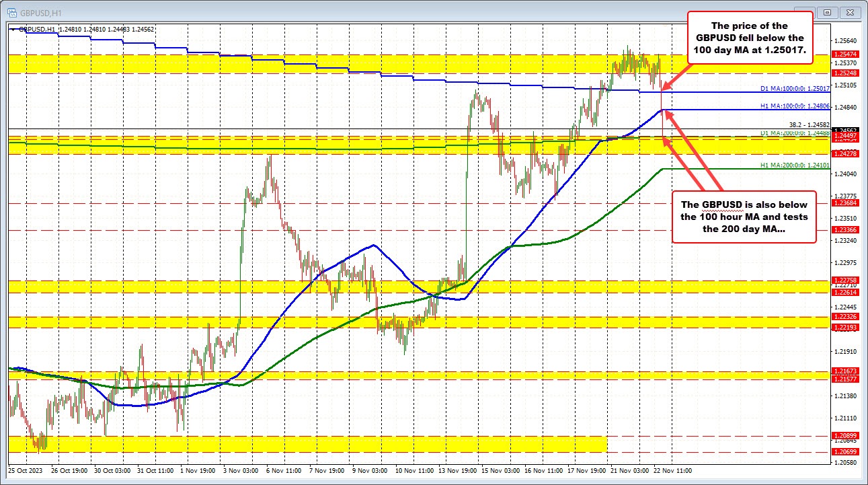Restore down the GBPUSD chart window
Image resolution: width=868 pixels, height=485 pixels.
[827, 11]
